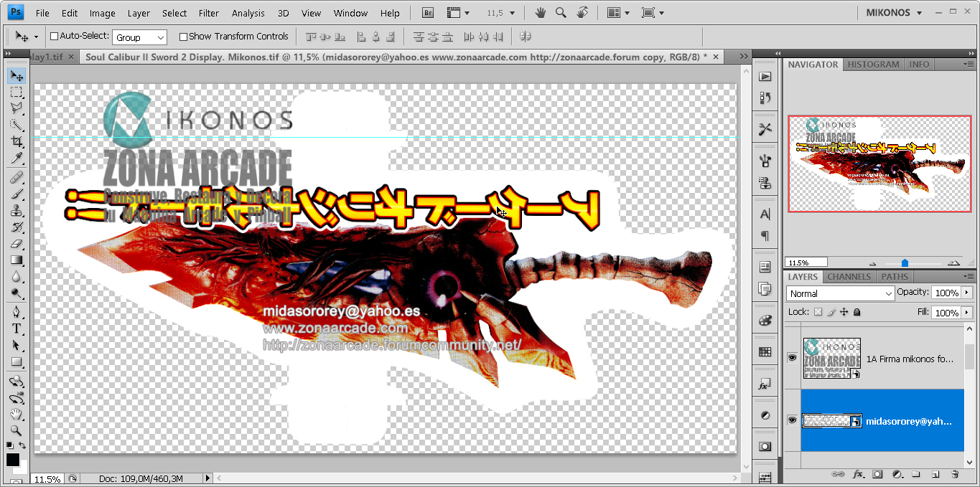Select the Rectangular Marquee tool

(x=16, y=93)
